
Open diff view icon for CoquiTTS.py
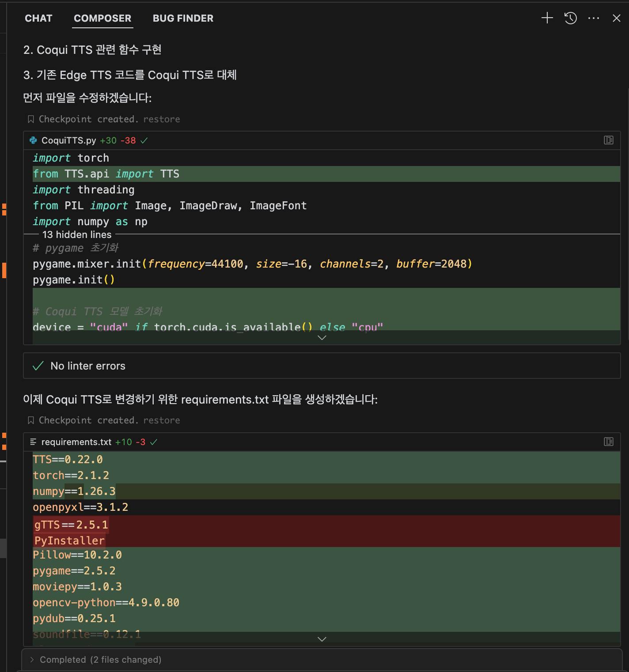click(x=608, y=140)
